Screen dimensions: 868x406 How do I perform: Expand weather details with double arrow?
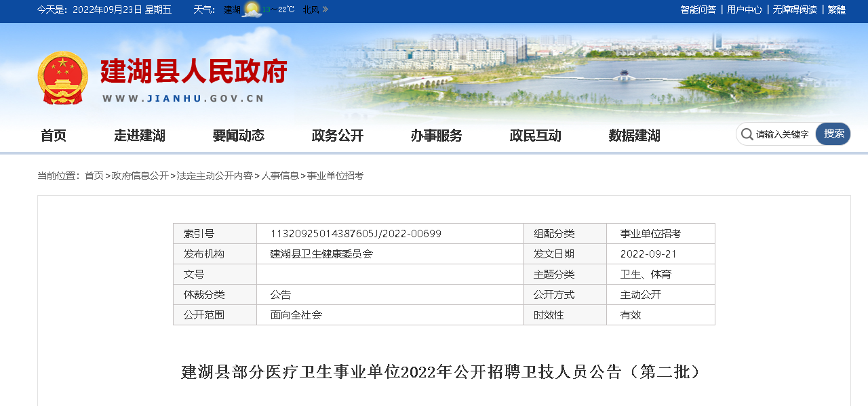325,9
